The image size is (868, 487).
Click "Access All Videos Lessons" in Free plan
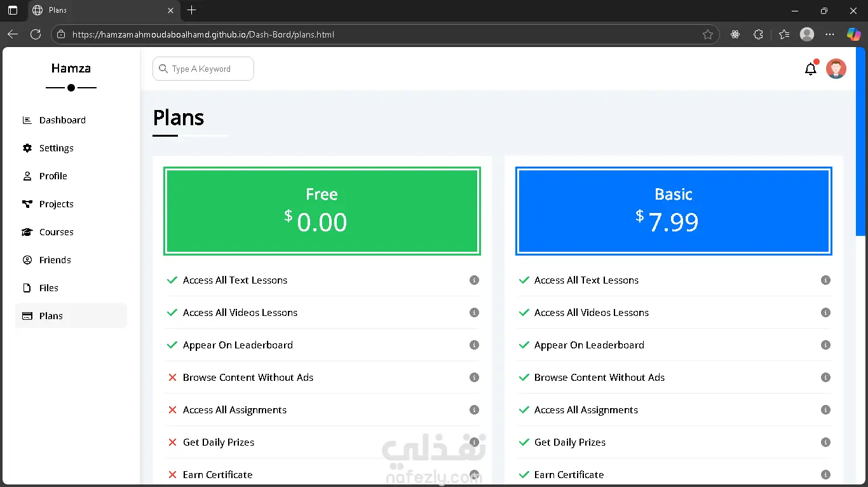coord(240,312)
